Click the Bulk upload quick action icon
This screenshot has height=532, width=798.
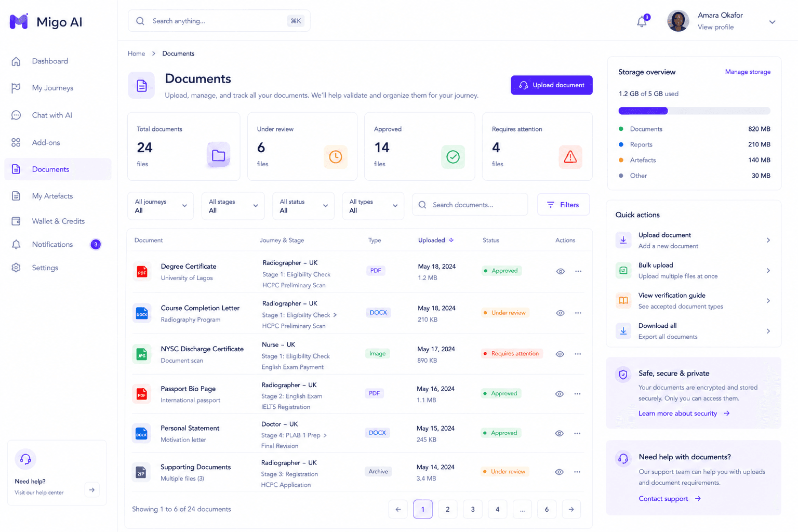pyautogui.click(x=623, y=270)
